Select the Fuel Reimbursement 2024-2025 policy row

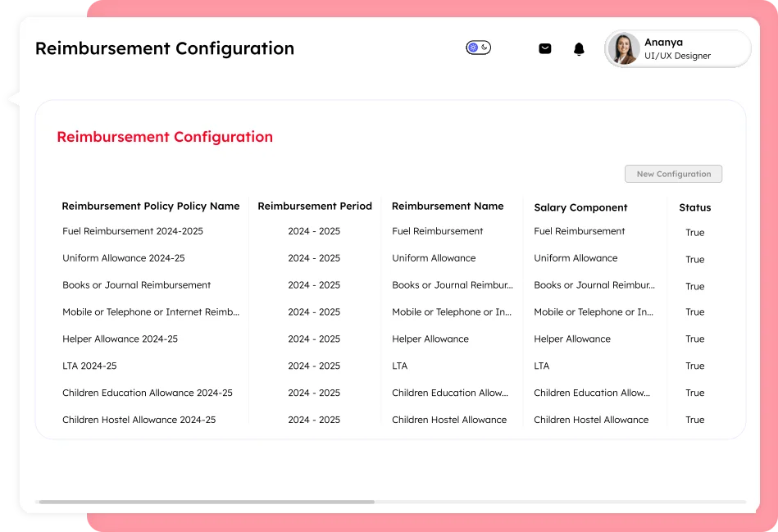tap(133, 231)
